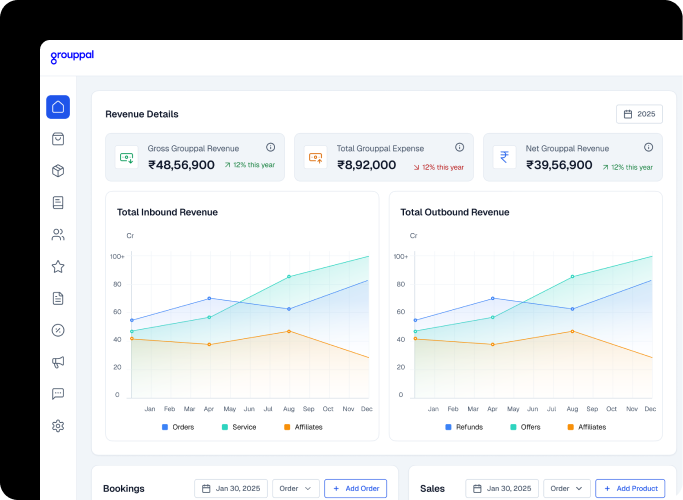Click the orange cash icon on Expense card
The height and width of the screenshot is (500, 683).
(x=316, y=157)
